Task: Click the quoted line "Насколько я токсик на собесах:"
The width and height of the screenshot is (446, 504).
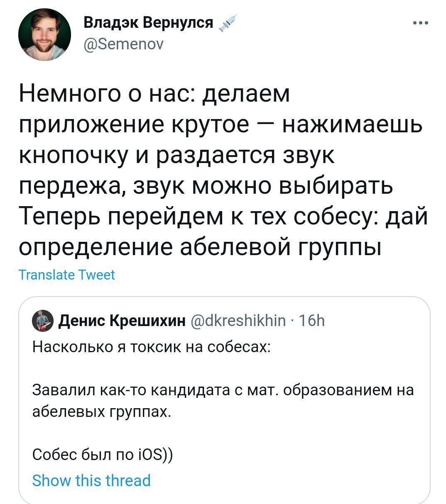Action: [x=151, y=346]
